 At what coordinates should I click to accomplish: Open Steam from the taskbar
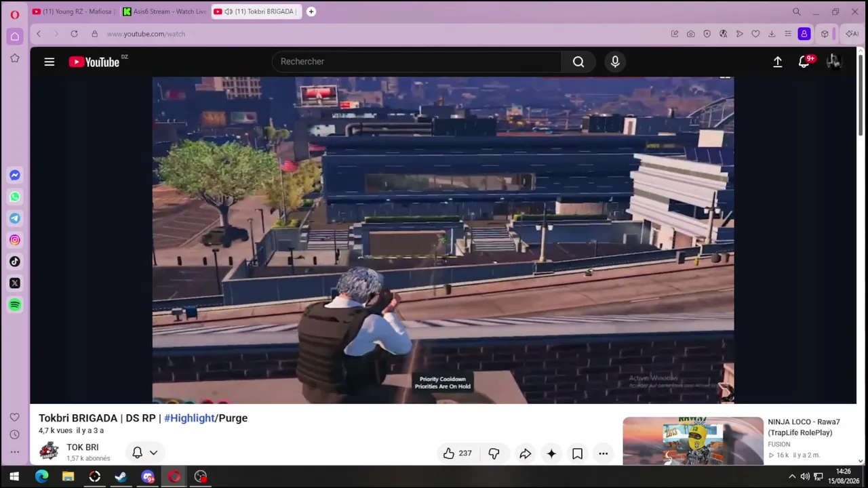click(x=121, y=476)
